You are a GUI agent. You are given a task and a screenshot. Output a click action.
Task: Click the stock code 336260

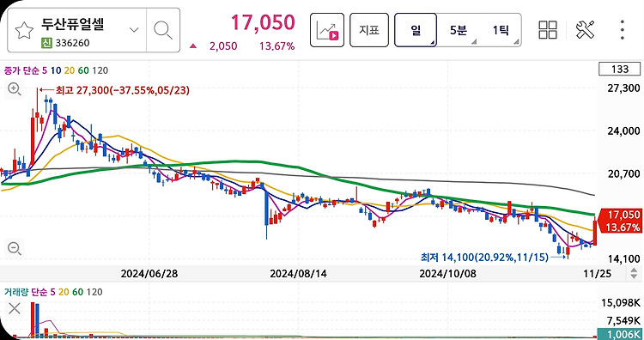click(x=72, y=43)
